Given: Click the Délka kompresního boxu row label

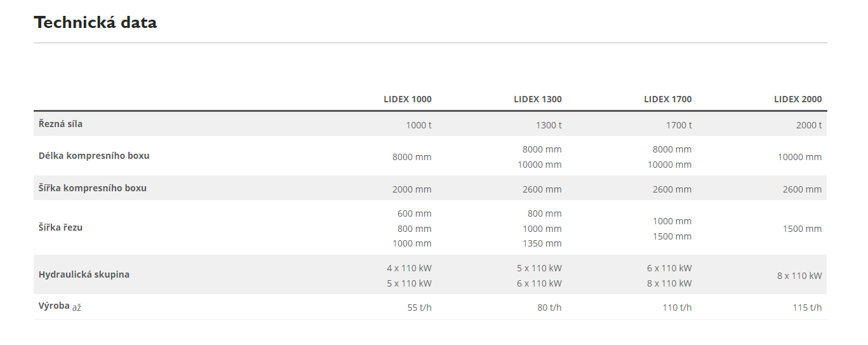Looking at the screenshot, I should pos(94,156).
